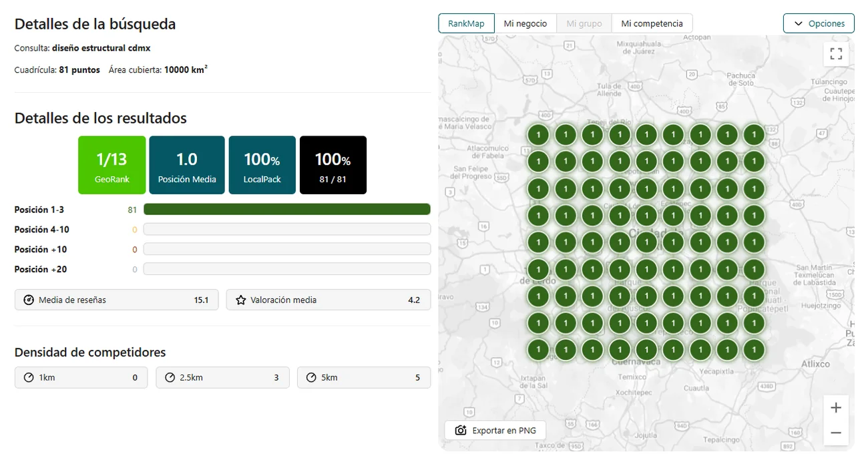Click the Posición +10 empty bar
Viewport: 868px width, 464px height.
(287, 250)
